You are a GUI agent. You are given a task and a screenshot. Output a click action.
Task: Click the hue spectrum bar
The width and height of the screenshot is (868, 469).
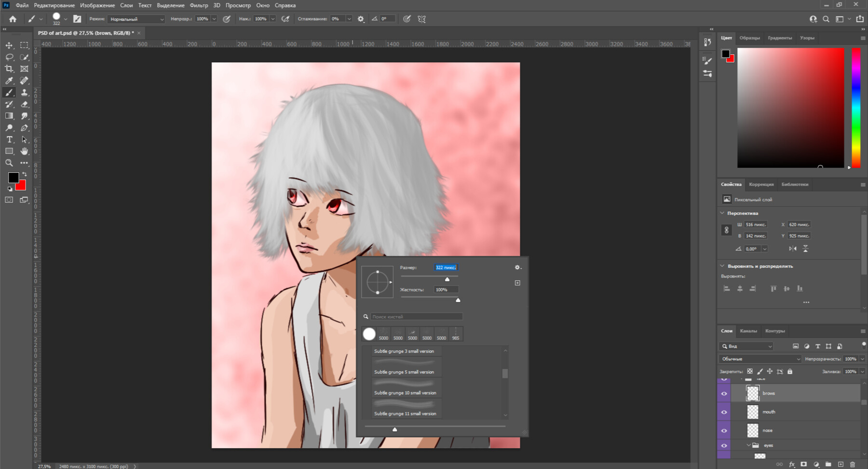pyautogui.click(x=856, y=108)
